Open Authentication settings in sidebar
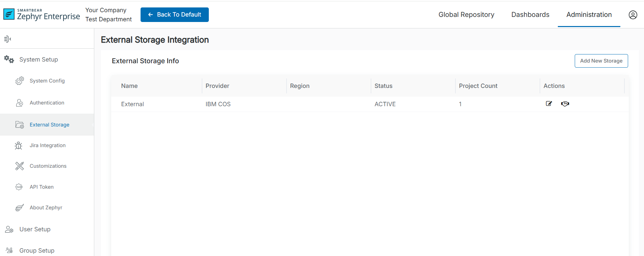 coord(47,103)
